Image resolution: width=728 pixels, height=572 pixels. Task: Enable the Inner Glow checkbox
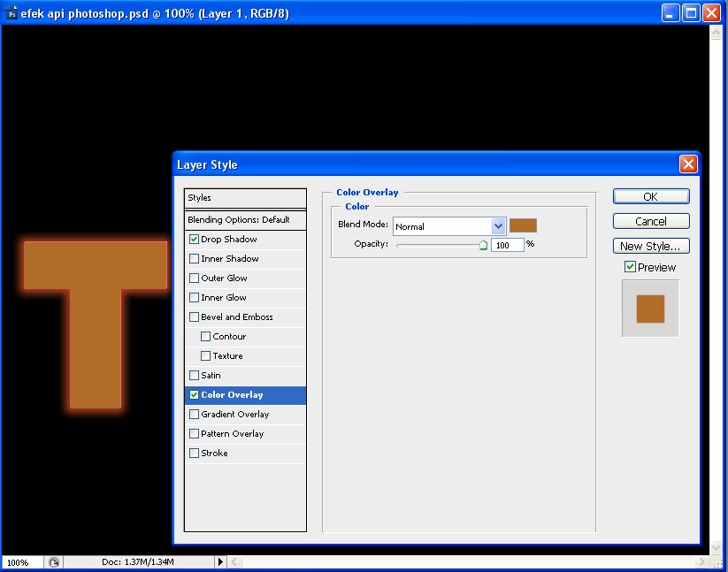(194, 298)
